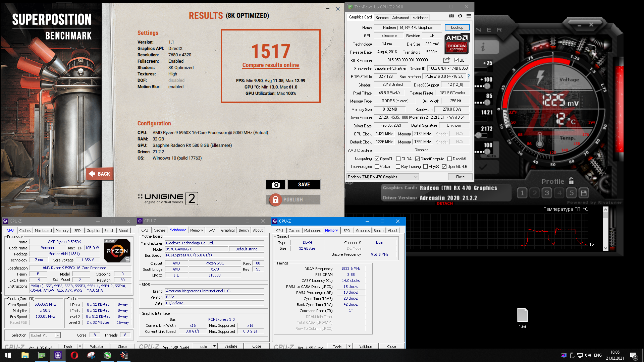The height and width of the screenshot is (362, 644).
Task: Click the BACK arrow in Superposition
Action: pyautogui.click(x=99, y=174)
